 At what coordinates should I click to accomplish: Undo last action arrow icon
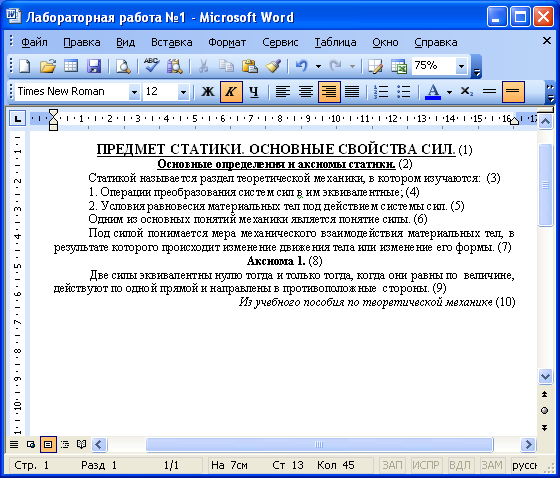tap(302, 66)
